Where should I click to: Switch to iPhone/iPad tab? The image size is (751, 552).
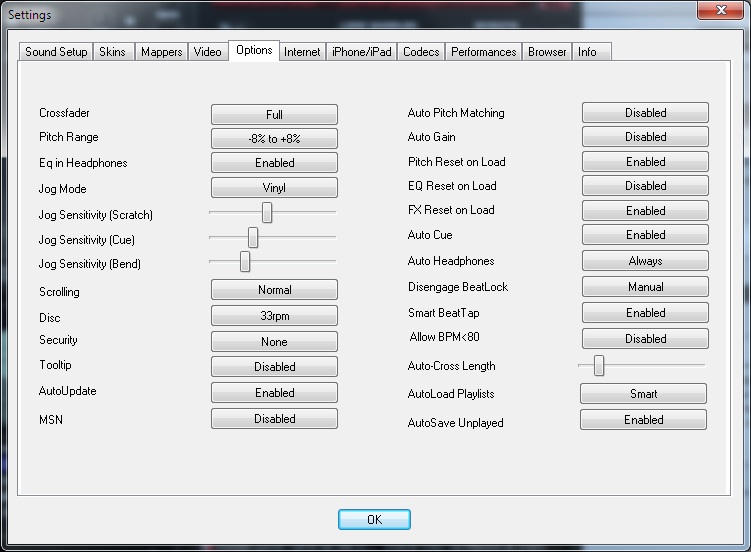click(362, 52)
